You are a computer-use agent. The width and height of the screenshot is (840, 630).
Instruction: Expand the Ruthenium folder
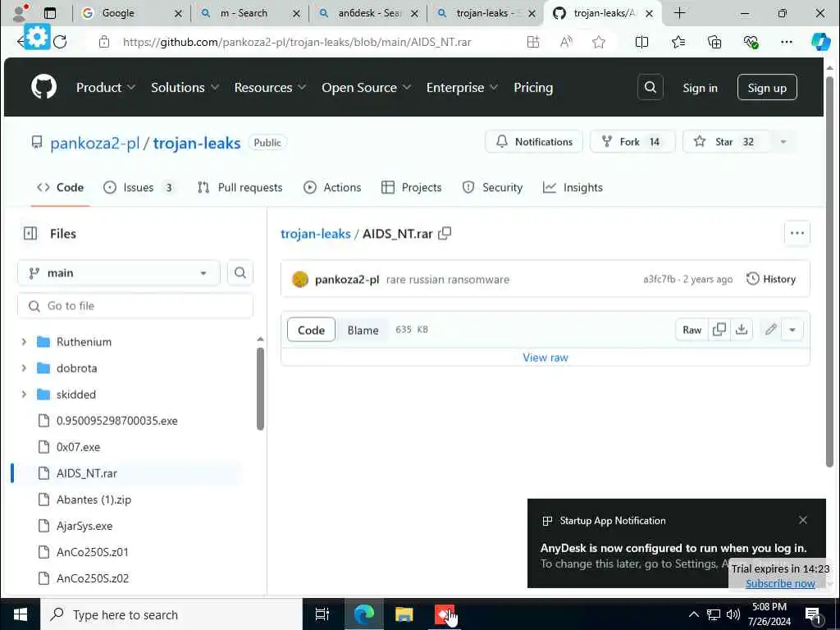(x=24, y=341)
